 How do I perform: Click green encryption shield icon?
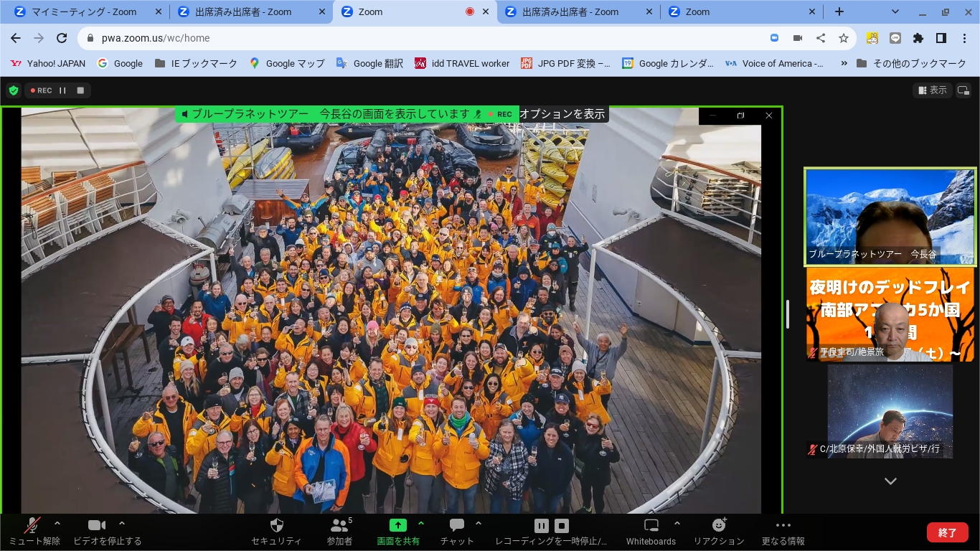point(13,90)
